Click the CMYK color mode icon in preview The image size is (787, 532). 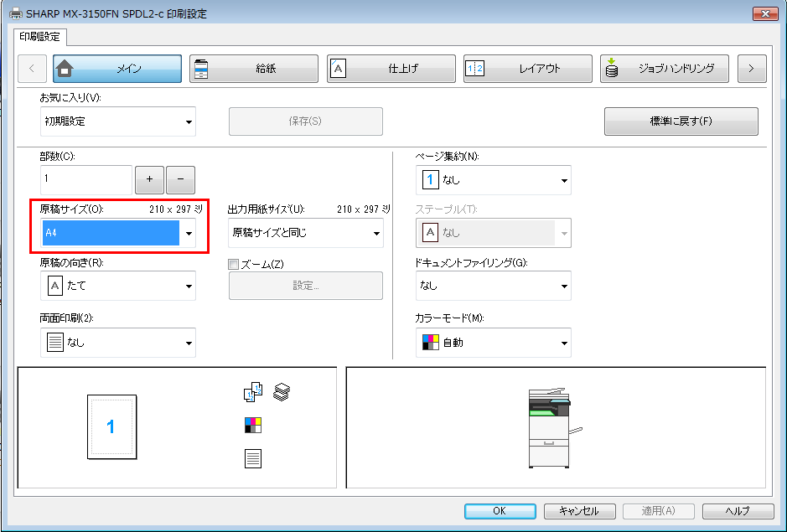253,425
